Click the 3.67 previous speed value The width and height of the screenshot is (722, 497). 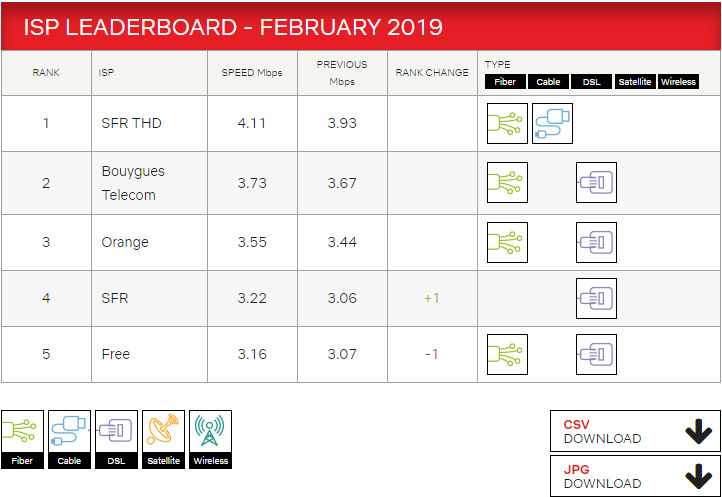click(342, 183)
